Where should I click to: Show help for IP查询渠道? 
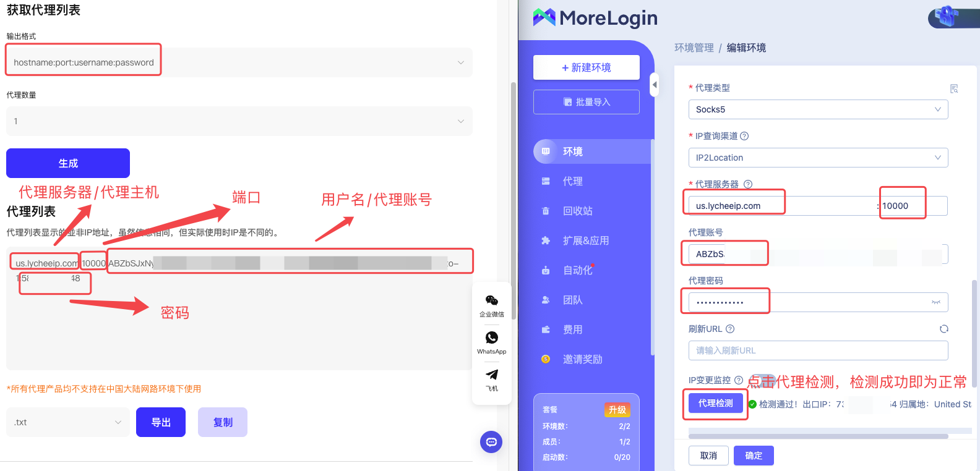coord(744,136)
